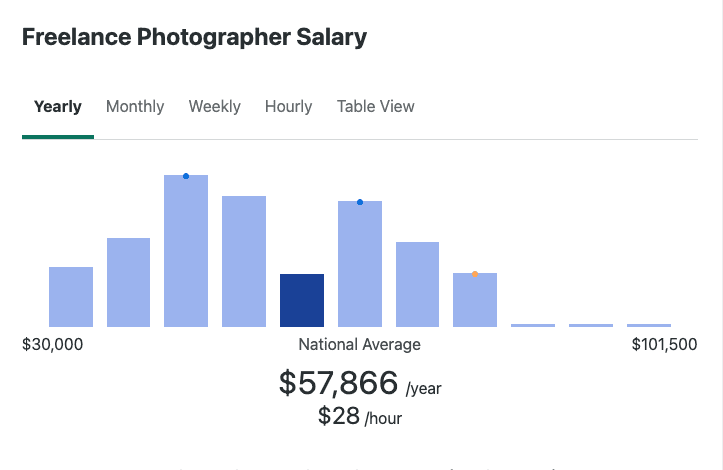Click the National Average label
Screen dimensions: 723x470
[360, 345]
